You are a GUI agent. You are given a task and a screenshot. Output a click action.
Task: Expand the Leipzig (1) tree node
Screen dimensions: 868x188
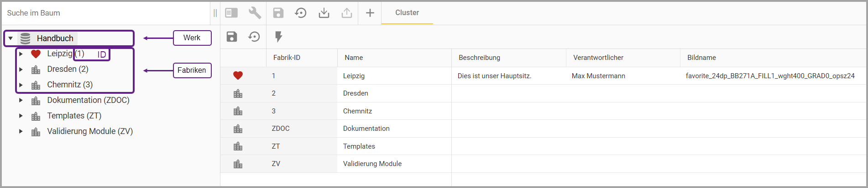pos(21,54)
